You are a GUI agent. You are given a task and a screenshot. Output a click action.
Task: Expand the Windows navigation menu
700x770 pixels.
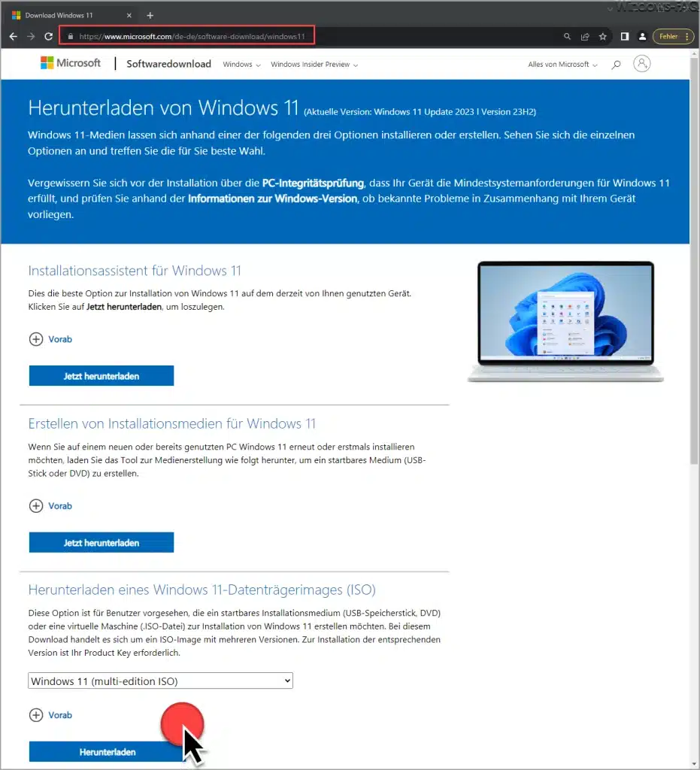point(241,65)
